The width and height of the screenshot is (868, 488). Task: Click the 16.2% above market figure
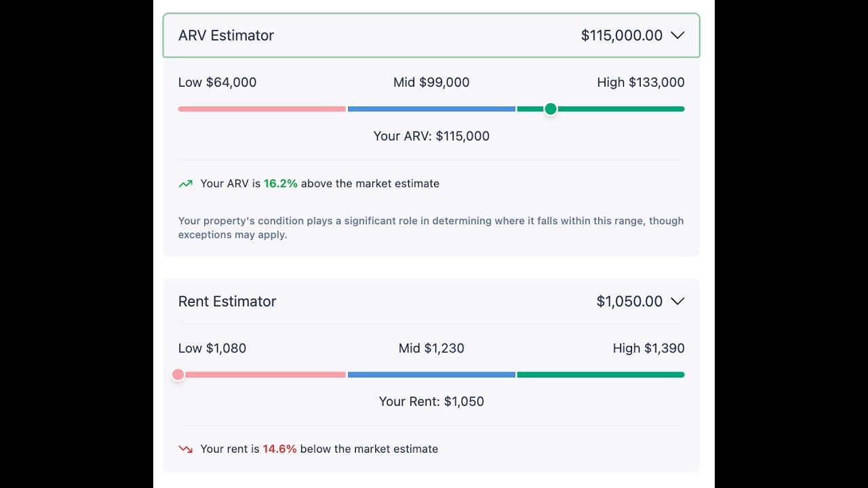click(280, 184)
